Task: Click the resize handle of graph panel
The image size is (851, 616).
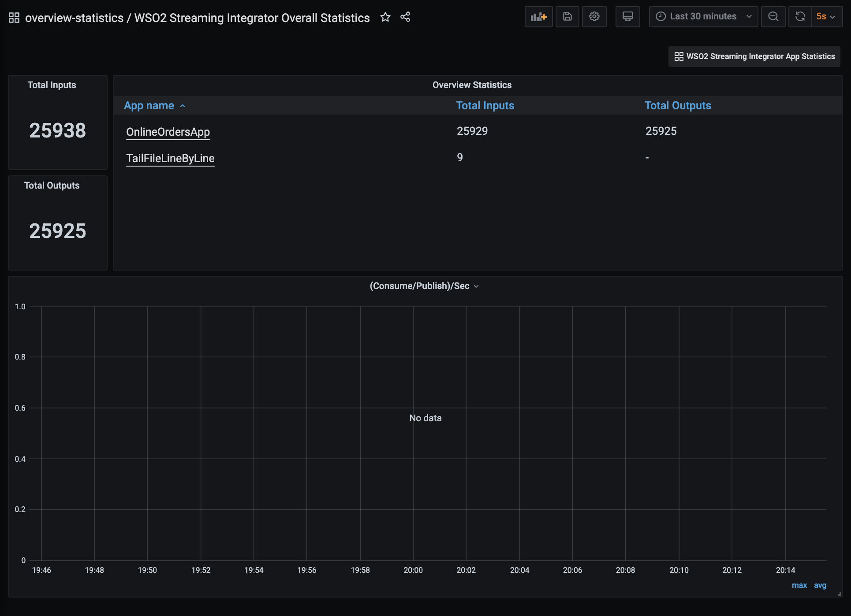Action: pos(840,594)
